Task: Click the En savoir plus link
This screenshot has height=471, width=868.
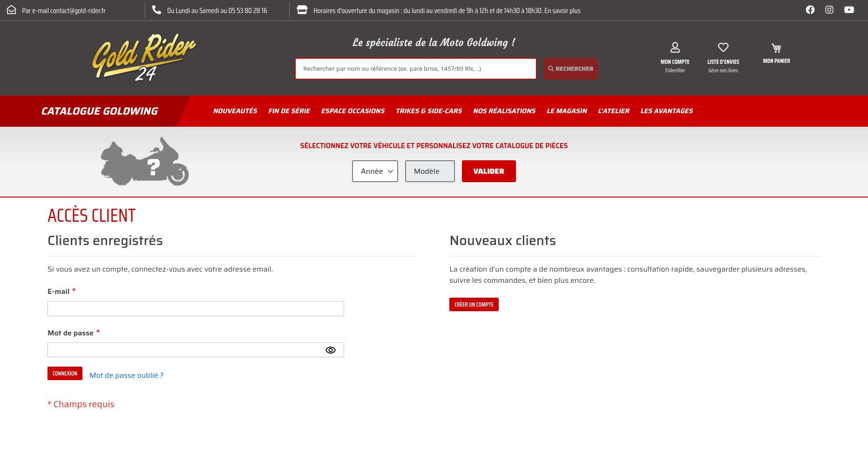Action: (x=563, y=11)
